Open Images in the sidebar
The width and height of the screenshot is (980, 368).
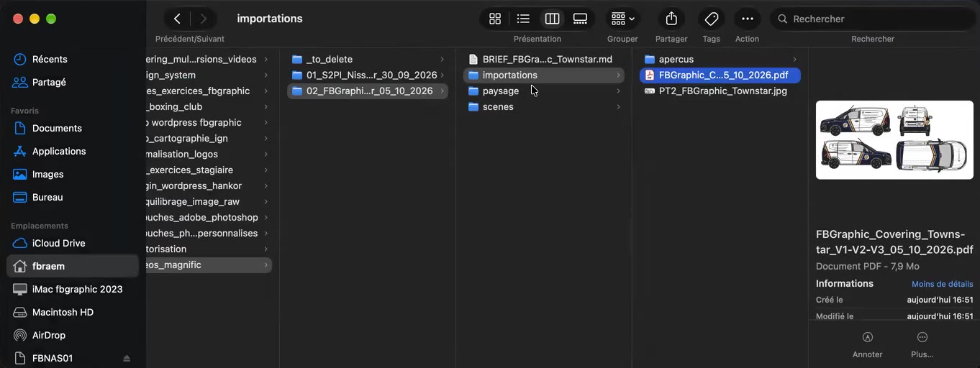73,174
